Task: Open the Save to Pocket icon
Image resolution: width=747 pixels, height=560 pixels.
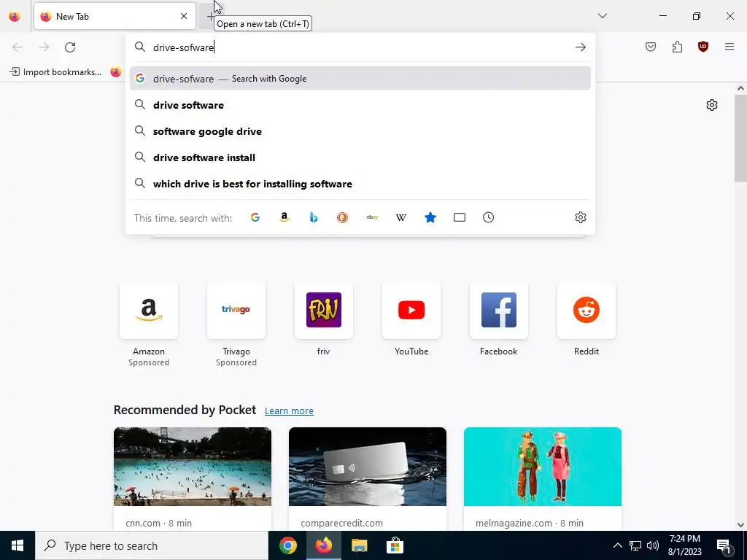Action: [651, 47]
